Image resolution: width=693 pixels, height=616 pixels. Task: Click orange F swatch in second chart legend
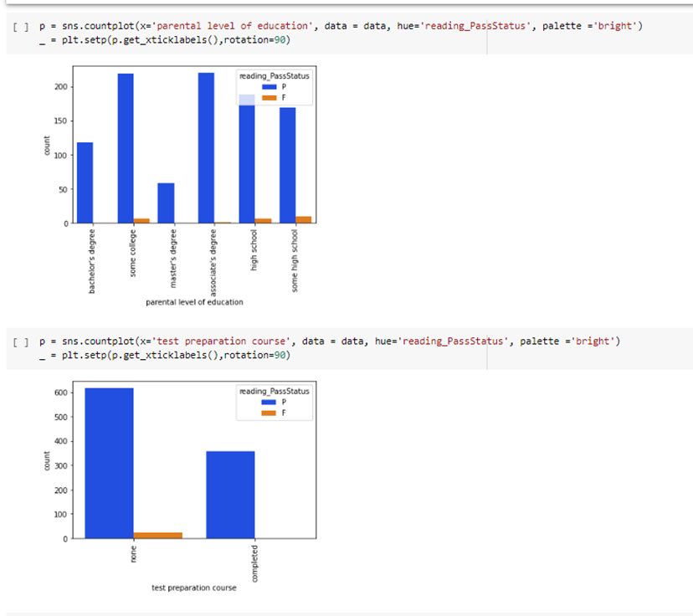269,413
